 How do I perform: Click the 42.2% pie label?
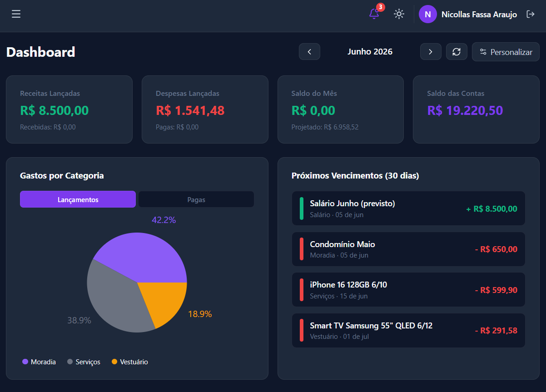tap(164, 220)
